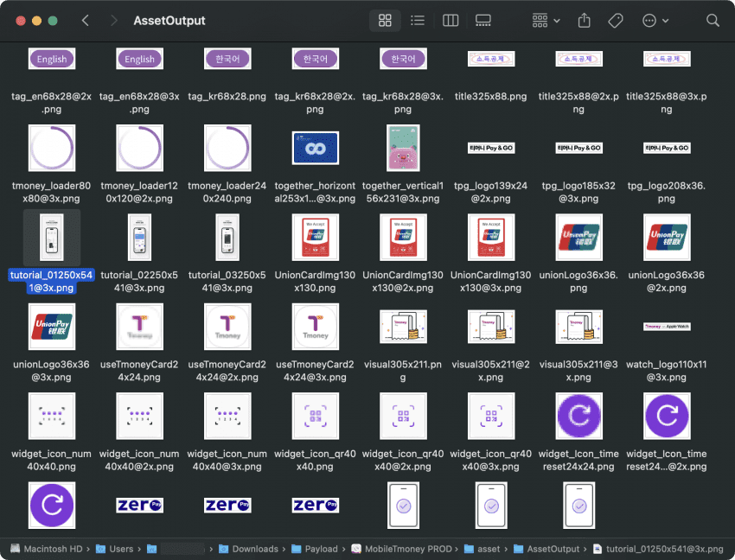The width and height of the screenshot is (735, 560).
Task: Go back with the back arrow
Action: 86,21
